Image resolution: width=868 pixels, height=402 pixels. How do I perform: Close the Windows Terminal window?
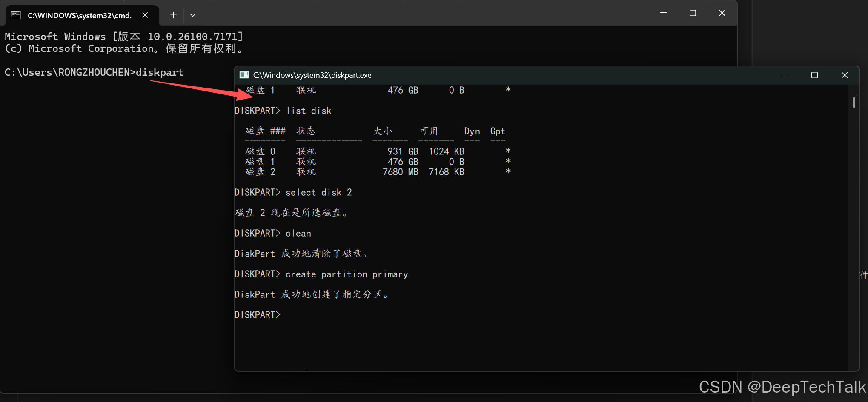[722, 13]
